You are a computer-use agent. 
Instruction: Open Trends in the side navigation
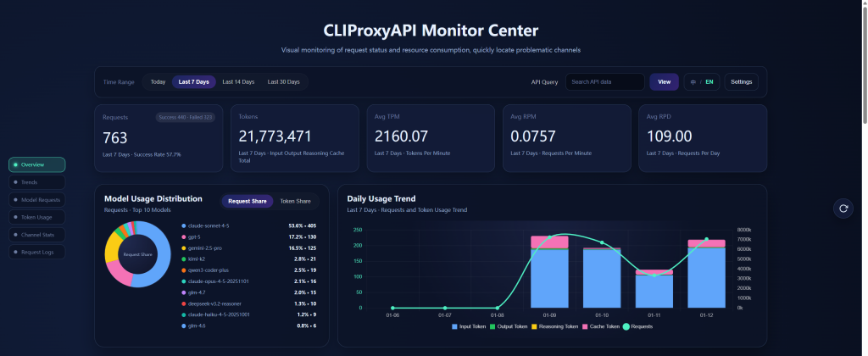click(x=37, y=182)
